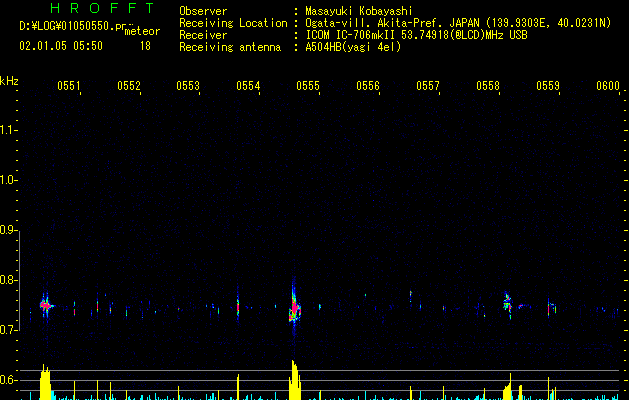The image size is (629, 400).
Task: Click the A504HB(yagi 4el) antenna text
Action: pyautogui.click(x=353, y=47)
